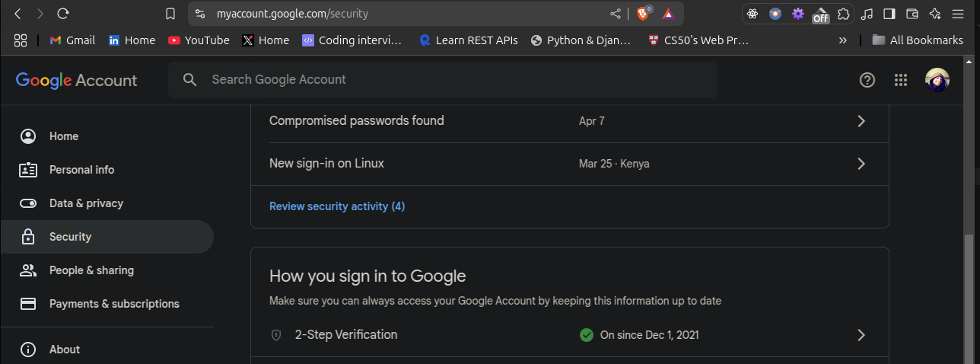The height and width of the screenshot is (364, 980).
Task: Go to Home in the sidebar
Action: [x=107, y=136]
